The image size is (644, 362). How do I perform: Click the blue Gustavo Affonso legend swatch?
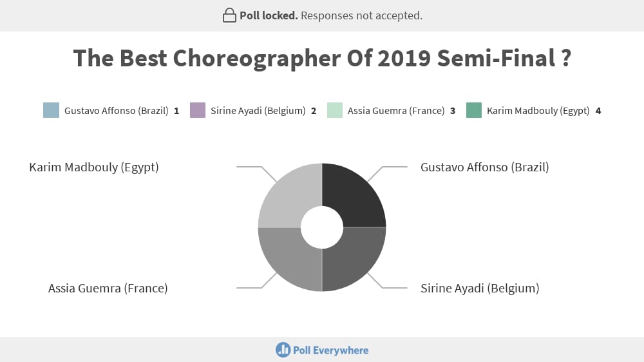pos(52,110)
